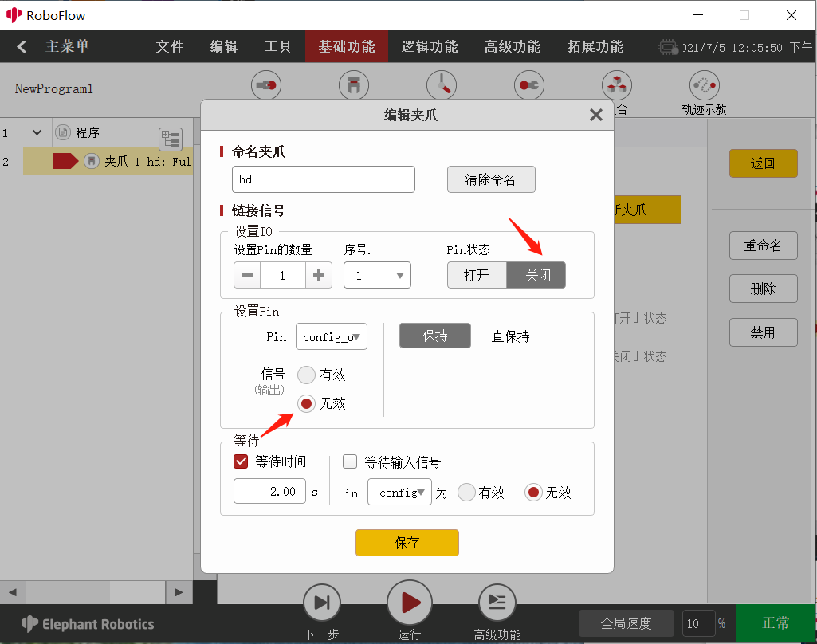The height and width of the screenshot is (644, 817).
Task: Open the wait input Pin config dropdown
Action: pyautogui.click(x=399, y=492)
